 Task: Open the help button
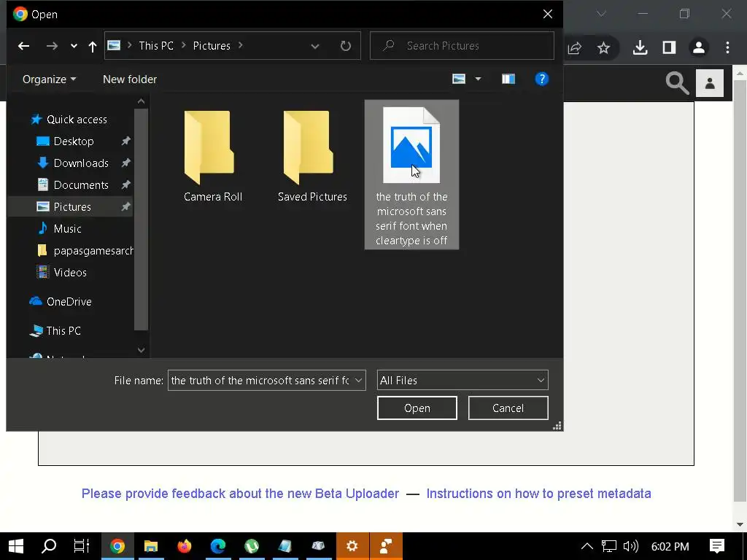[542, 79]
